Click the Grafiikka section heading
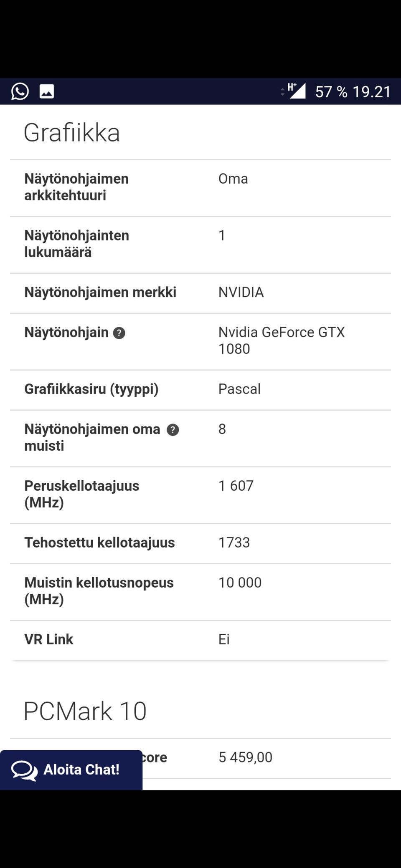Image resolution: width=401 pixels, height=868 pixels. 72,133
